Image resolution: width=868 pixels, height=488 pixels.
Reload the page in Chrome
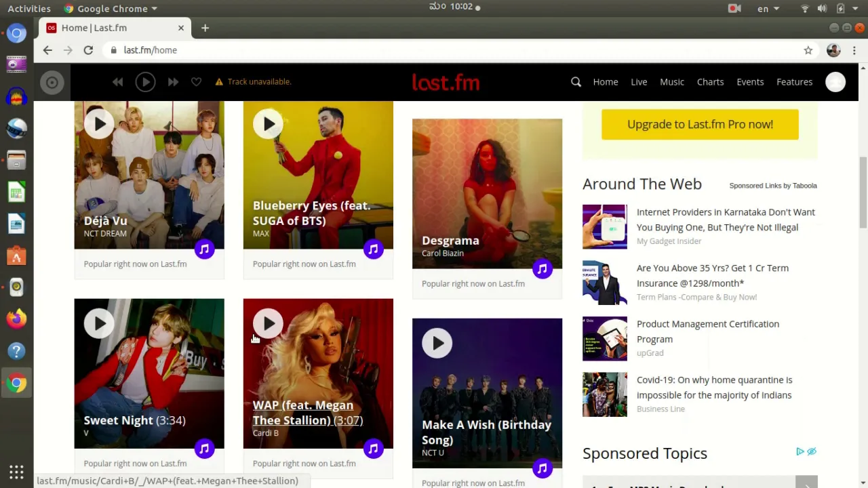pyautogui.click(x=88, y=50)
